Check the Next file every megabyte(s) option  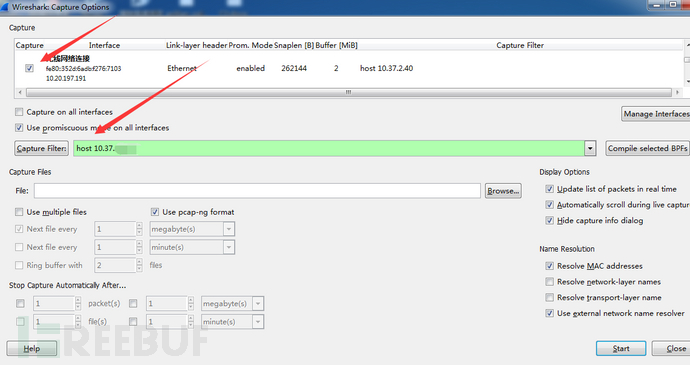tap(19, 229)
